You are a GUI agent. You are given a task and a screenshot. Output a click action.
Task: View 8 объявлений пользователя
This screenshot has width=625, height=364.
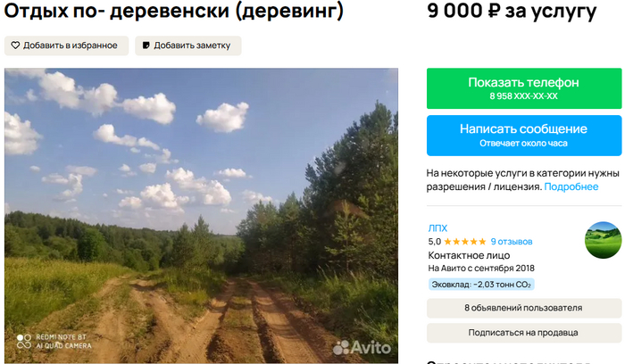click(524, 308)
